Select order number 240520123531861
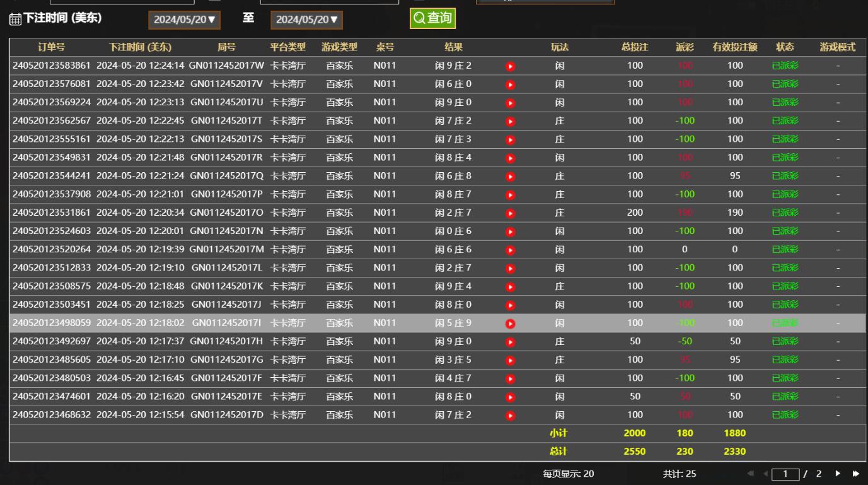This screenshot has height=485, width=868. tap(52, 213)
